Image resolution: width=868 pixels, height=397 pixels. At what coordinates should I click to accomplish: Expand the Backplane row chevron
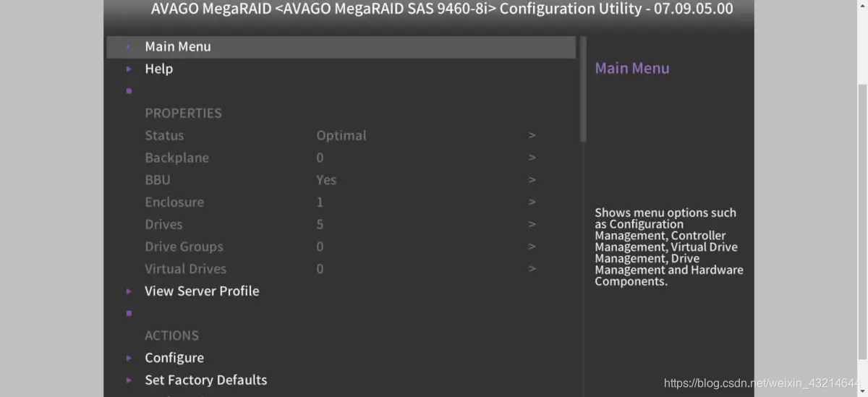[x=532, y=158]
